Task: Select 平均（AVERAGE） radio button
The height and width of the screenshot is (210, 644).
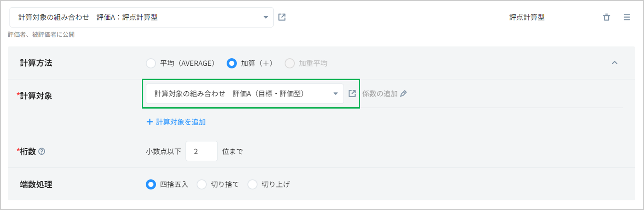Action: tap(151, 63)
